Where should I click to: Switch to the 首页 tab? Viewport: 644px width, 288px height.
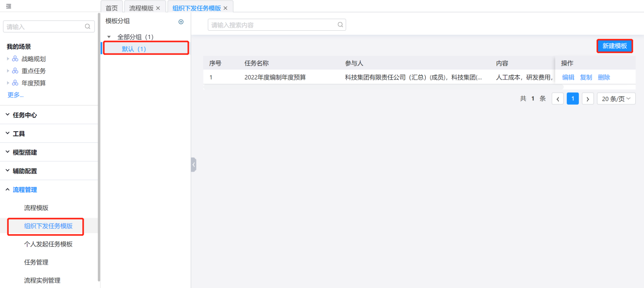tap(112, 8)
